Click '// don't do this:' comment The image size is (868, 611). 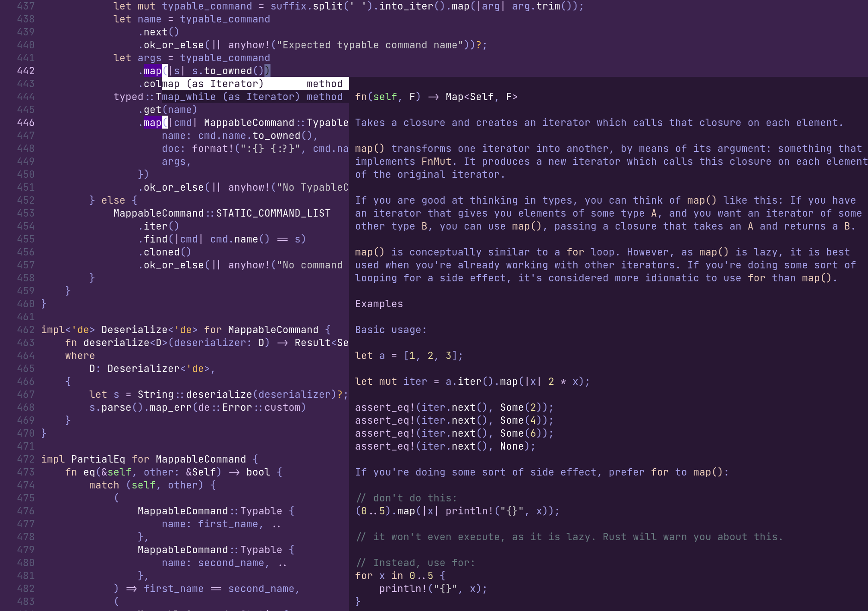pos(406,498)
